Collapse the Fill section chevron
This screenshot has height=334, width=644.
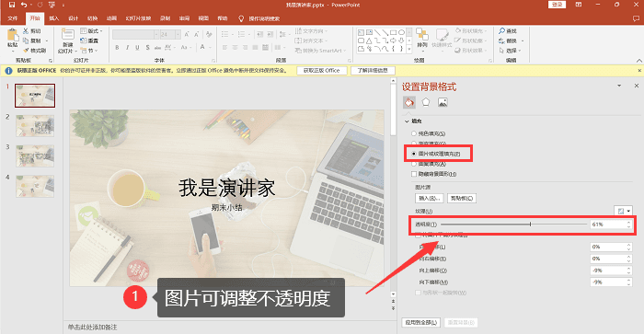(407, 121)
